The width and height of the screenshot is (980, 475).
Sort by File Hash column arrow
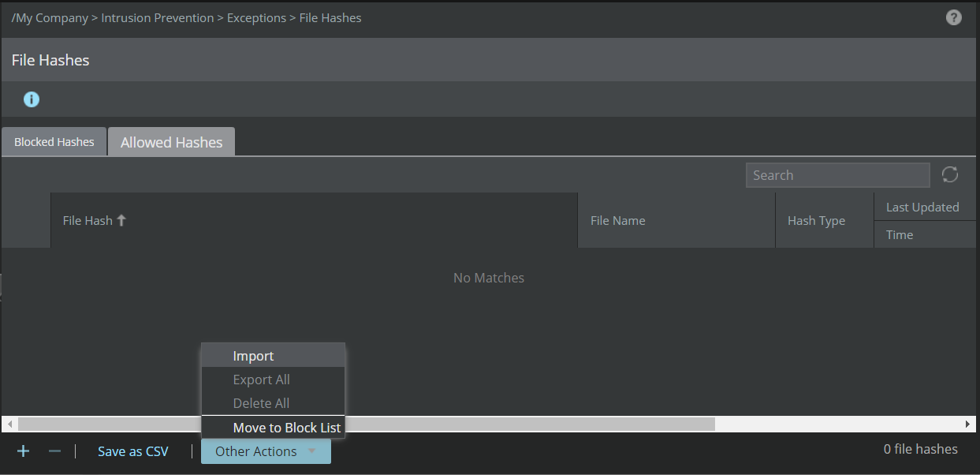(x=121, y=220)
